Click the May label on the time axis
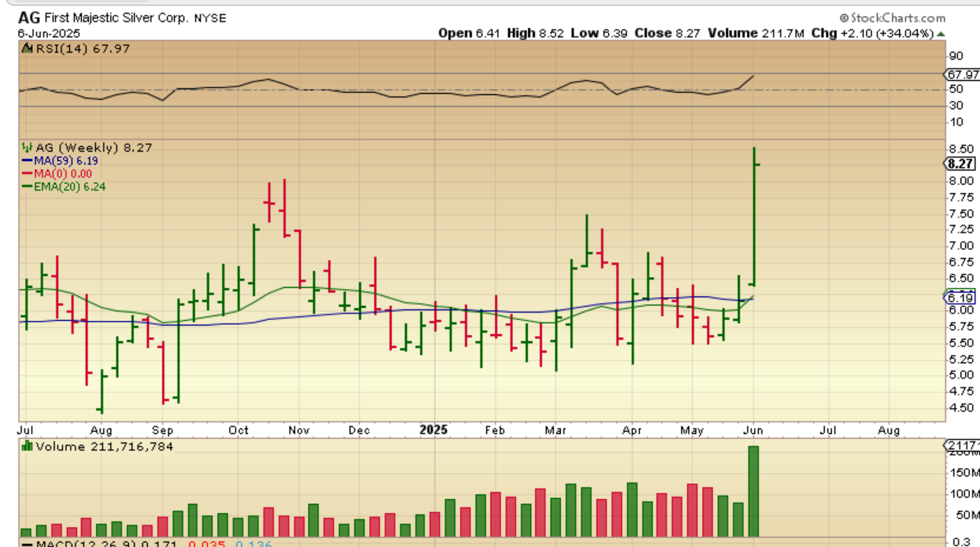The height and width of the screenshot is (547, 980). [692, 430]
